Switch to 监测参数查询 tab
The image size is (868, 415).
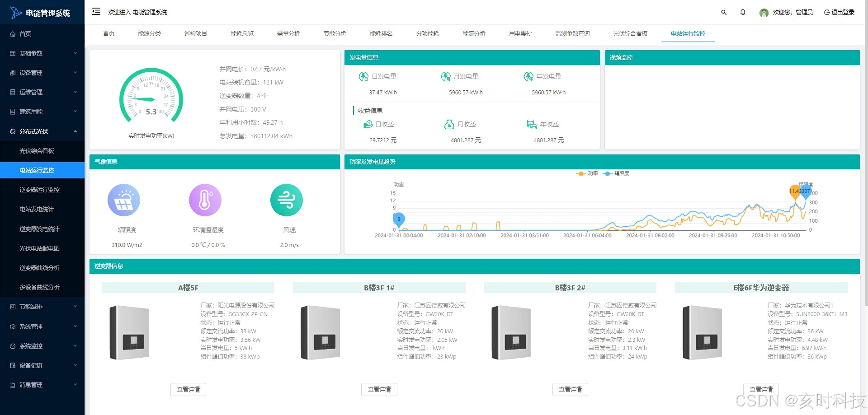tap(572, 33)
